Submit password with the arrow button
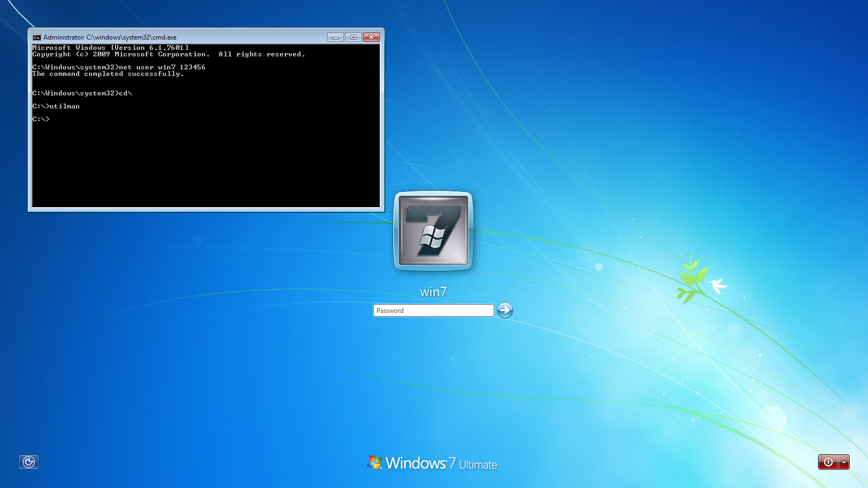 click(x=505, y=310)
